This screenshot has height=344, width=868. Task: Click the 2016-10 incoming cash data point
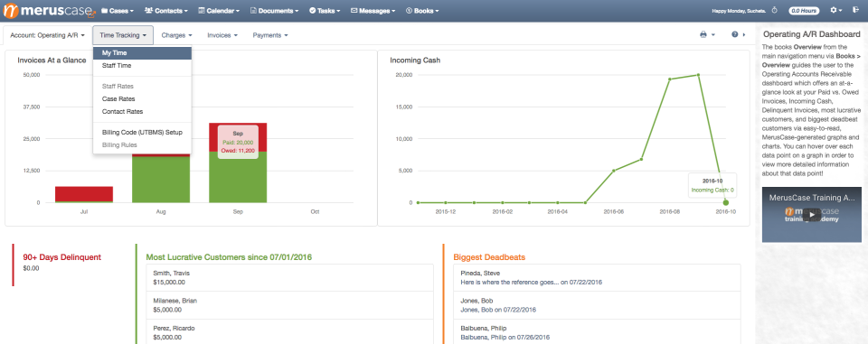(726, 202)
